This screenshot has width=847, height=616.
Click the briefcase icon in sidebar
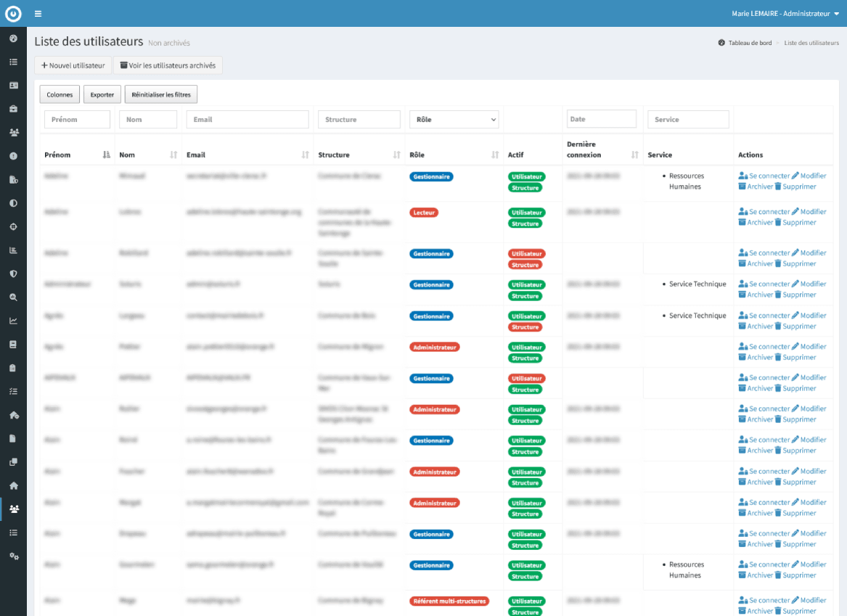click(x=13, y=109)
